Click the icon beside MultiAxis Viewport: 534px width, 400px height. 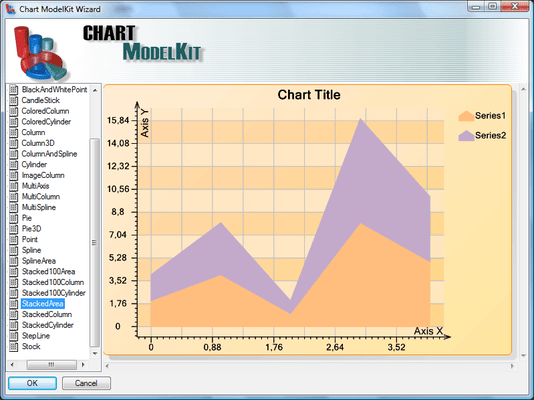(x=14, y=186)
